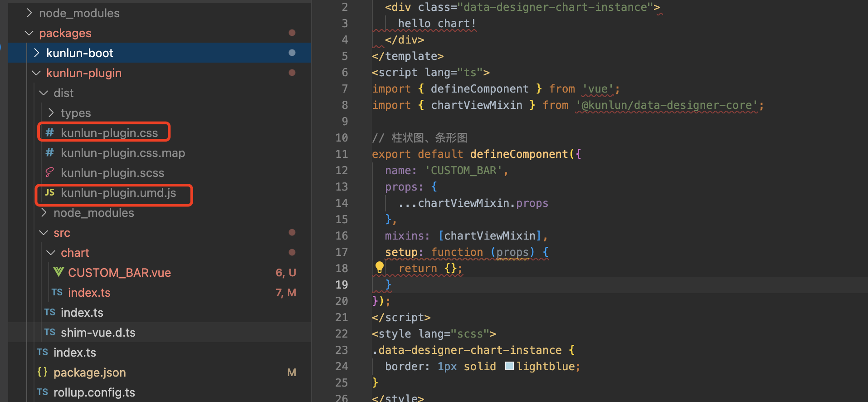Click the '6, U' status badge of CUSTOM_BAR.vue

(286, 273)
